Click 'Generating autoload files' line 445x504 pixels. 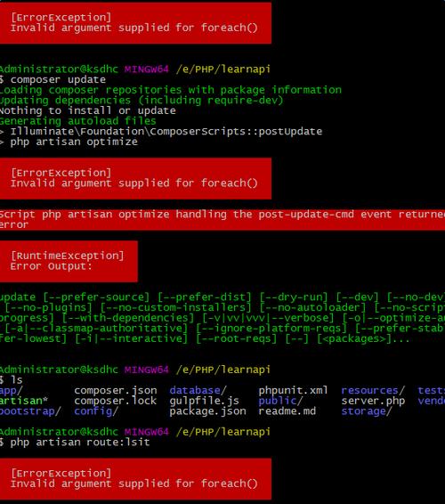[x=77, y=121]
